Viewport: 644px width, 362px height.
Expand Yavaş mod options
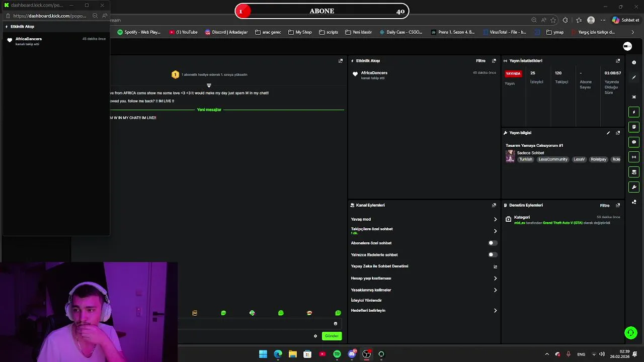[x=495, y=219]
